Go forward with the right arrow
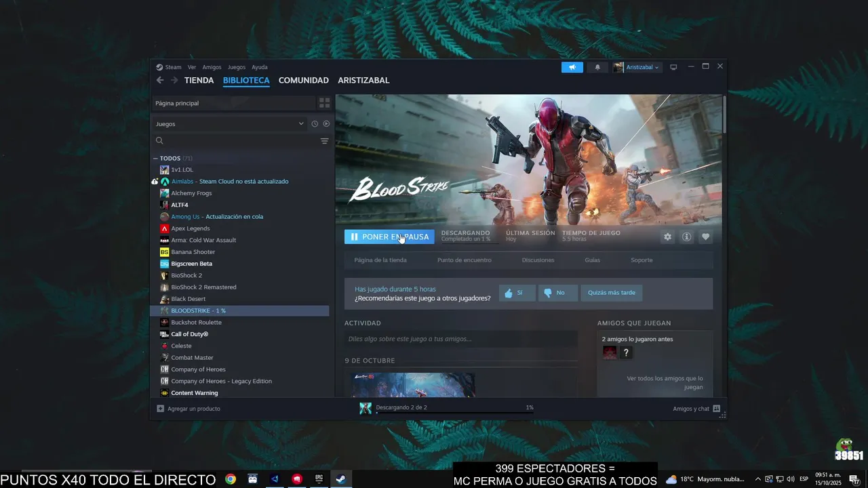 174,80
